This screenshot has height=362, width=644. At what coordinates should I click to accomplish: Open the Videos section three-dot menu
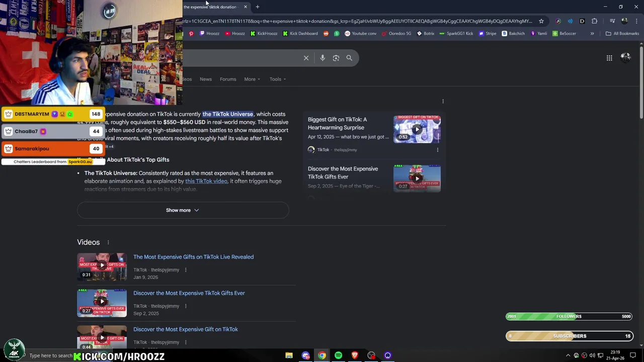(x=108, y=242)
